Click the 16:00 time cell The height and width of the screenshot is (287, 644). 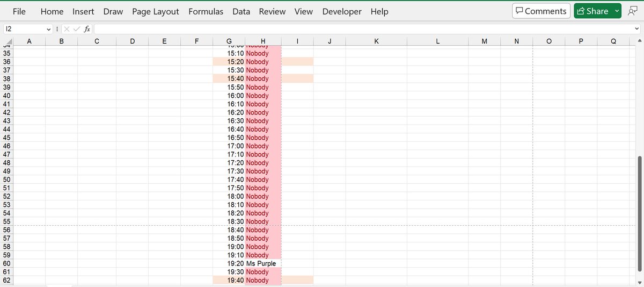[x=229, y=95]
